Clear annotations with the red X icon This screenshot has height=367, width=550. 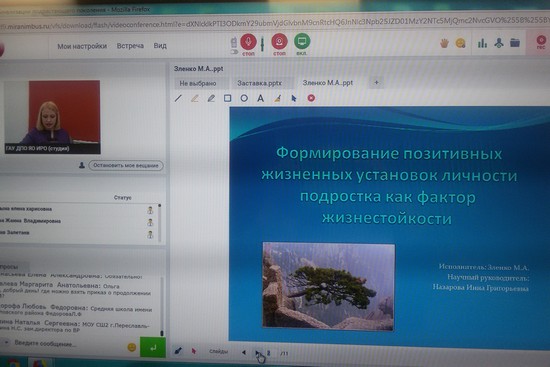click(x=311, y=98)
